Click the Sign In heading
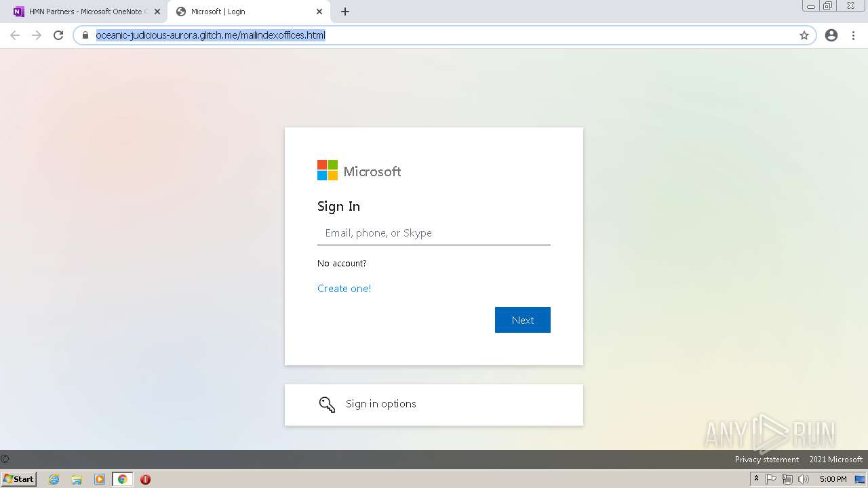Screen dimensions: 868x488 tap(338, 206)
